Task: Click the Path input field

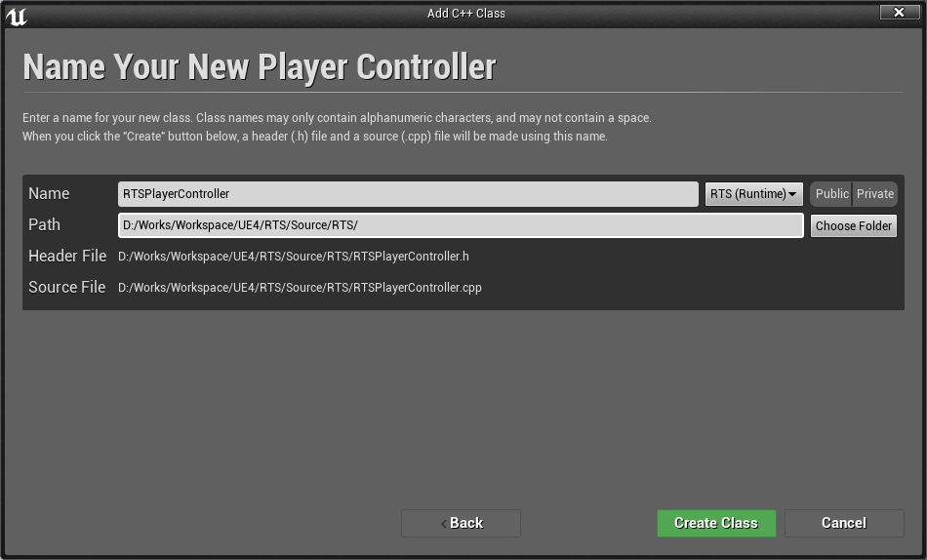Action: 461,225
